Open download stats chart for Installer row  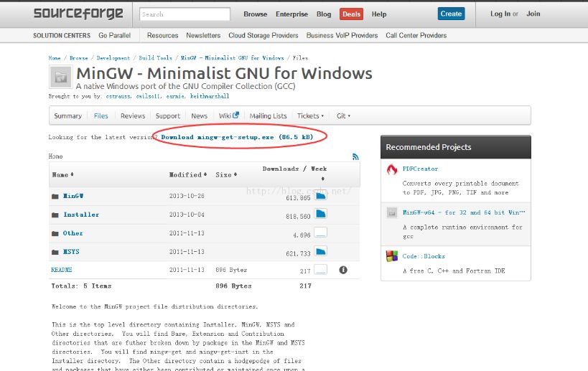tap(321, 214)
